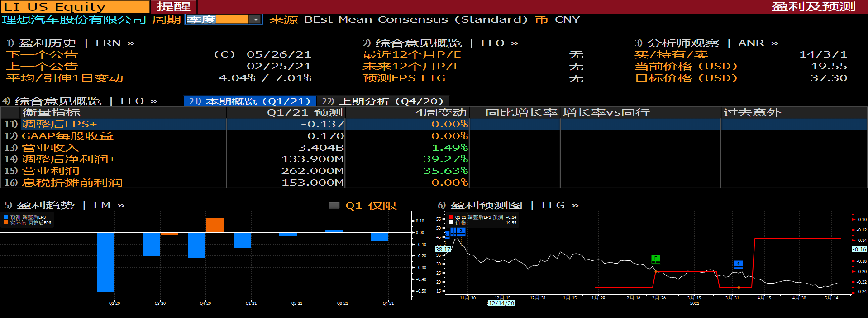Click the -0.16 EPS axis label
The image size is (868, 318).
tap(859, 249)
